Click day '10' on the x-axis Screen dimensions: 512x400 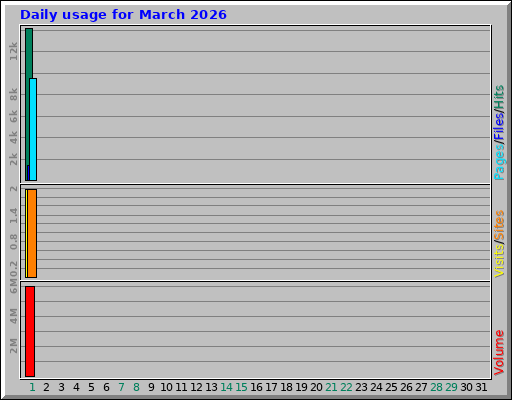[166, 387]
